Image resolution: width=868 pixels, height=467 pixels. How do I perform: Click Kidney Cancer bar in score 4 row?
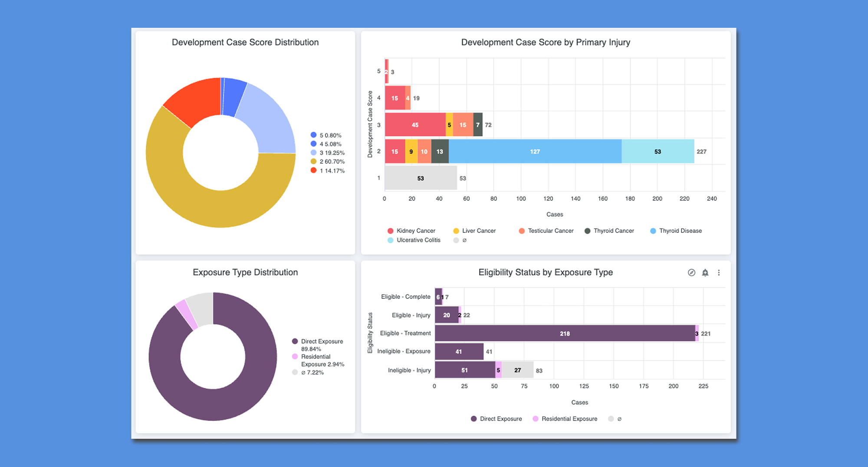395,98
